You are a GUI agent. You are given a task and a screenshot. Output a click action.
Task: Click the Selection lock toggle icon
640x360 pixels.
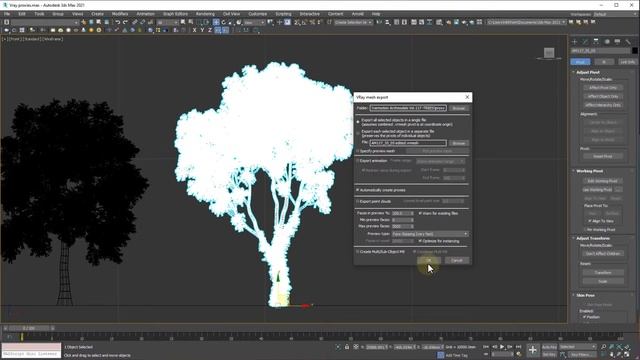tap(347, 347)
